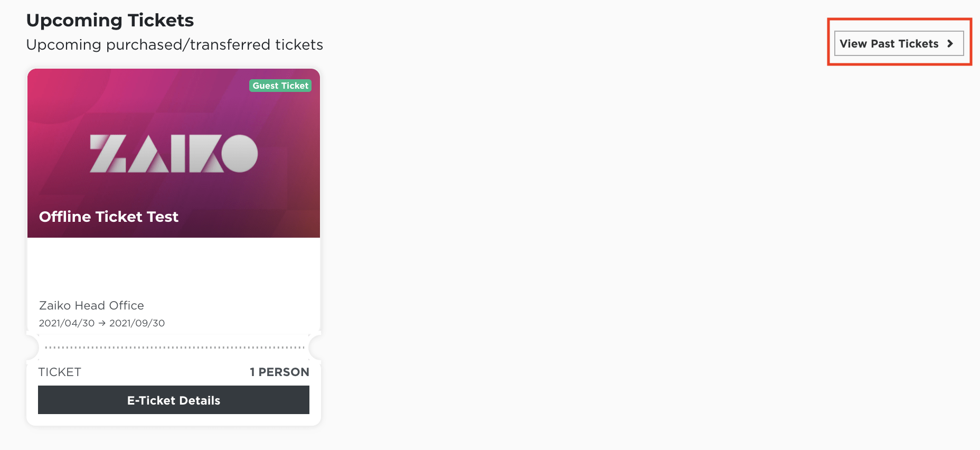The height and width of the screenshot is (450, 980).
Task: Open E-Ticket Details
Action: 174,400
